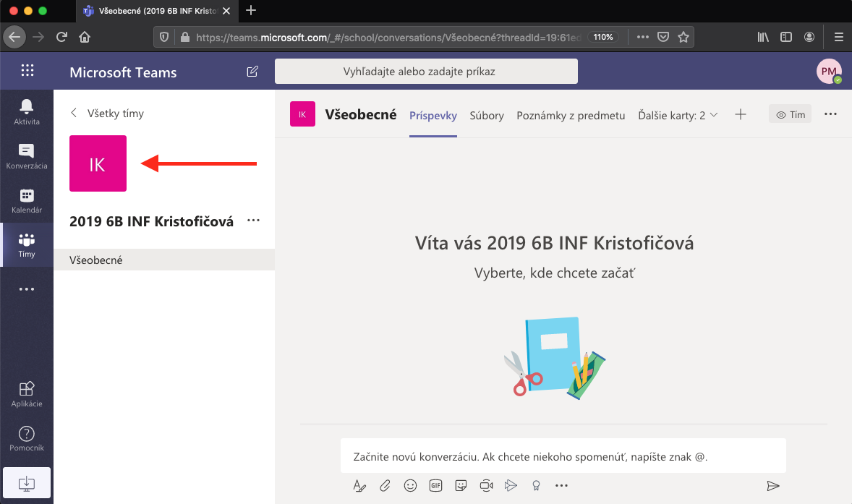Screen dimensions: 852x504
Task: Go back to Všetky tímy
Action: tap(107, 114)
